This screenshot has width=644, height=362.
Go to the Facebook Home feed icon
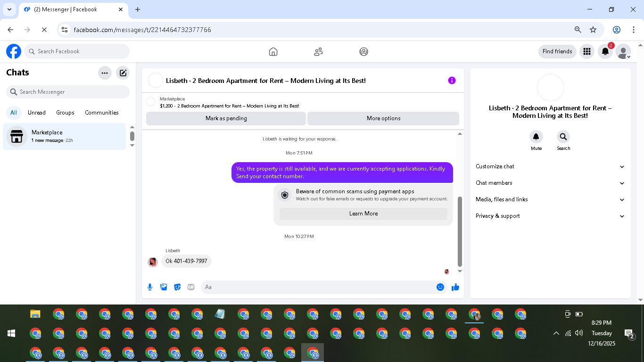coord(273,52)
